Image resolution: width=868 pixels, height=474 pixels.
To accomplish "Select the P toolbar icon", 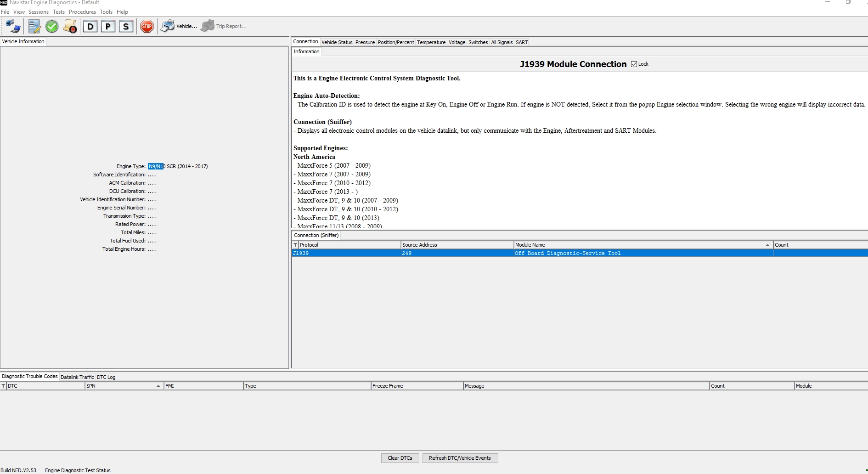I will tap(108, 26).
